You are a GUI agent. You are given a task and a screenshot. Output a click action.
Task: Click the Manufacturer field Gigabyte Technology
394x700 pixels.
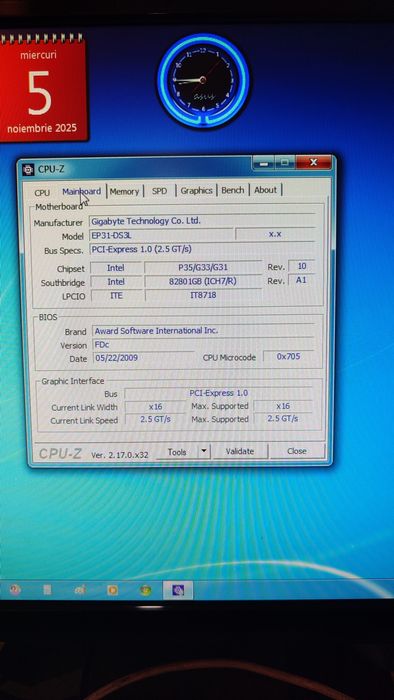point(202,221)
